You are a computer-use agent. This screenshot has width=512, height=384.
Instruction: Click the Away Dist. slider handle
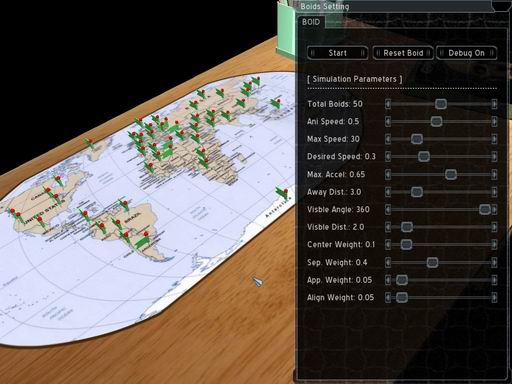tap(417, 192)
